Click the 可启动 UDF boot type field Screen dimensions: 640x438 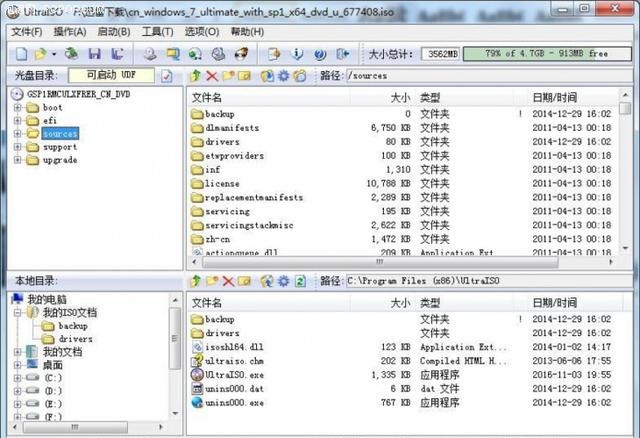[111, 75]
